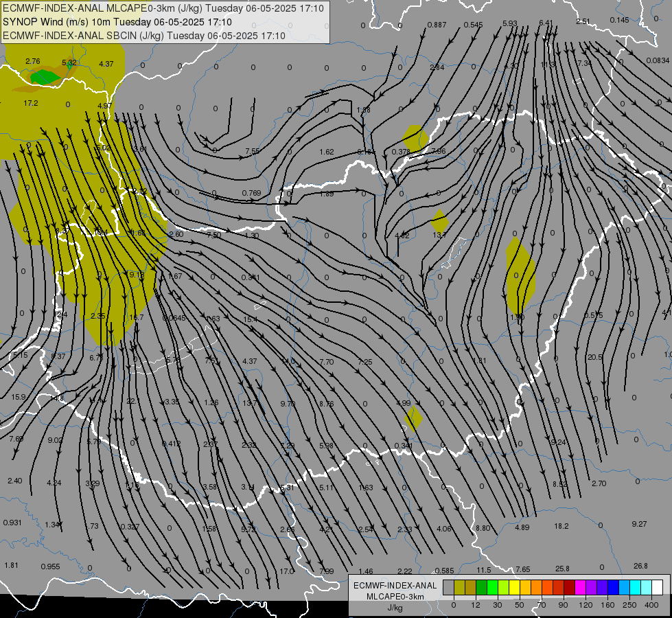The height and width of the screenshot is (618, 672).
Task: Click the map value '17.0'
Action: tap(286, 571)
